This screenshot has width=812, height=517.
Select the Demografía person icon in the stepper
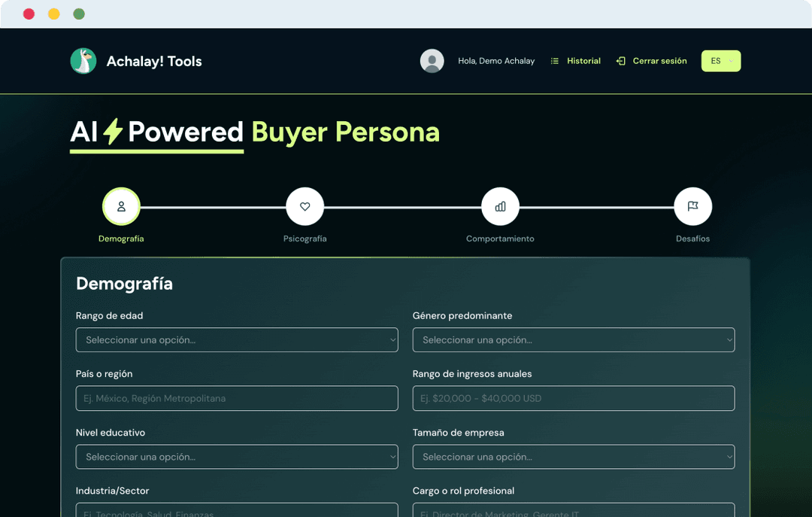coord(121,205)
